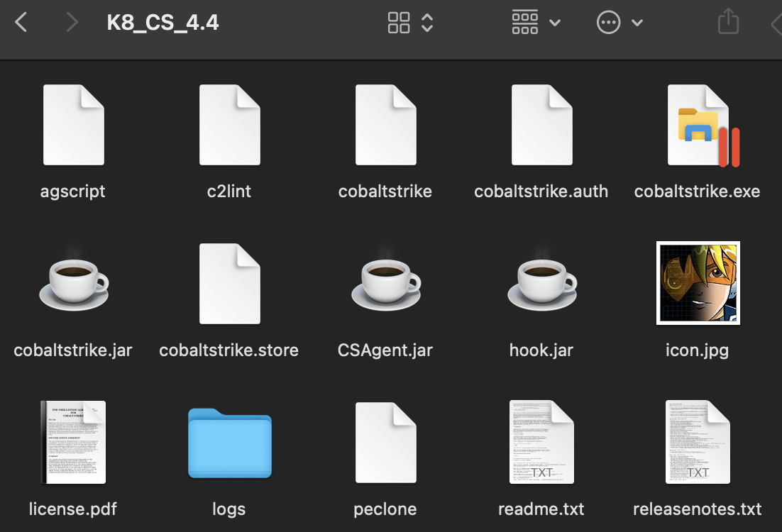Select the icon.jpg image thumbnail
Screen dimensions: 782x532
pos(698,283)
